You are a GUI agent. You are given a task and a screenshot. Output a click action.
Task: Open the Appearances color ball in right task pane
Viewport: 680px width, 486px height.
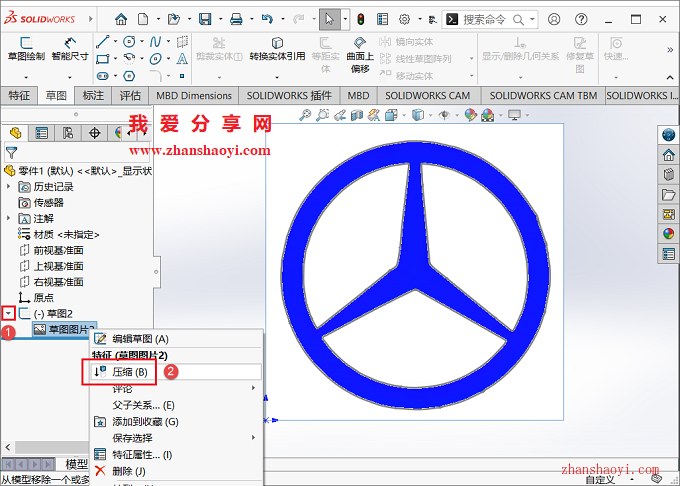coord(668,234)
